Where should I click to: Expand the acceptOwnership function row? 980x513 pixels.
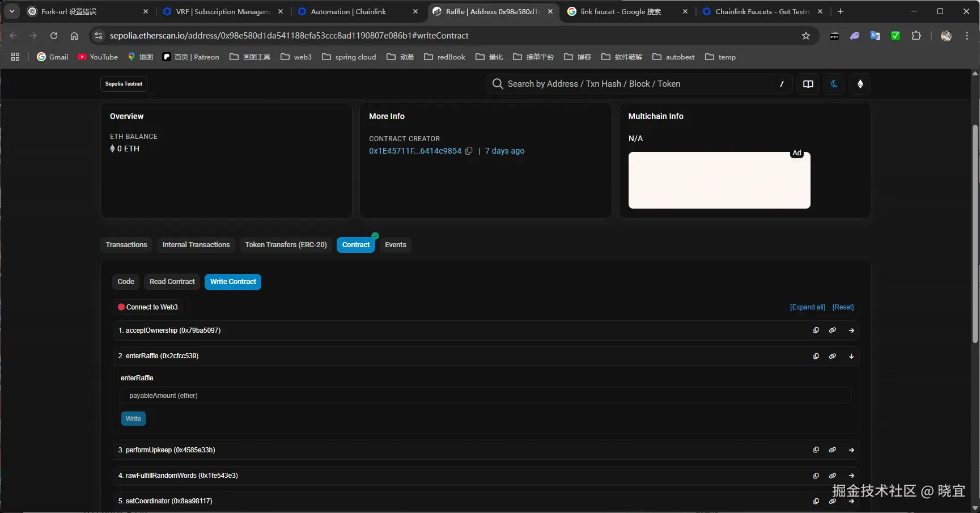click(851, 330)
